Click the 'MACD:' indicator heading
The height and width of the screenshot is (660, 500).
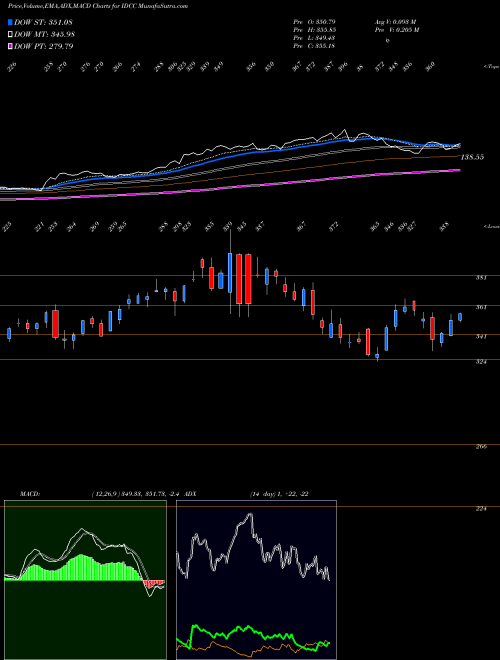[x=29, y=494]
